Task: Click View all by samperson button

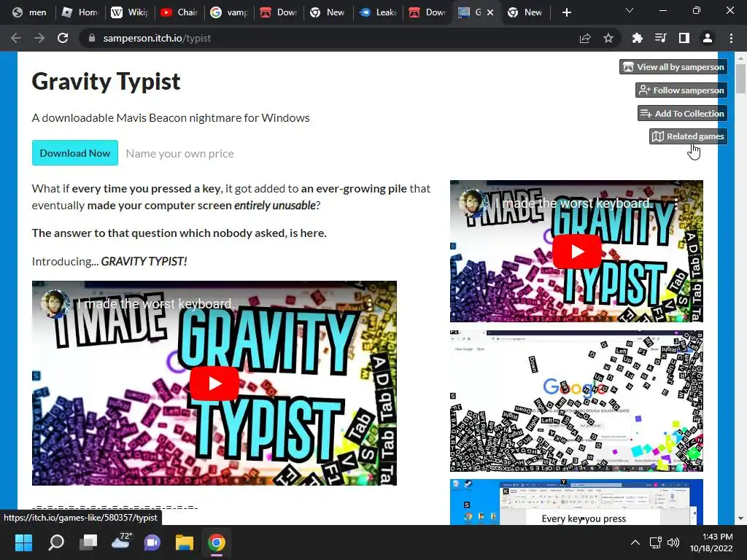Action: point(673,67)
